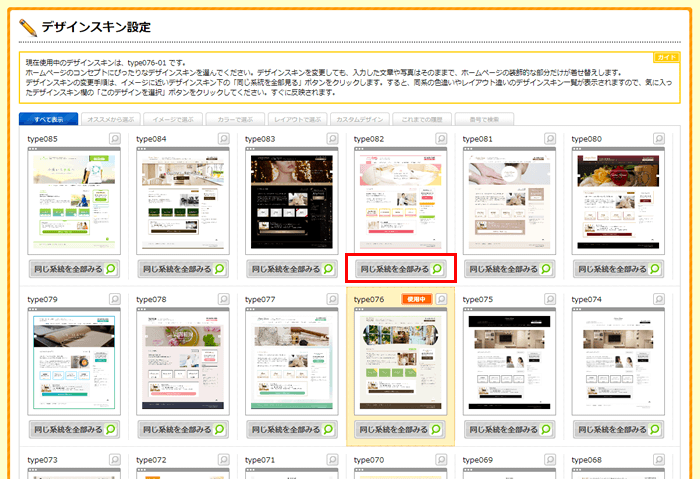This screenshot has height=479, width=700.
Task: Show all similar designs for type075
Action: coord(509,429)
